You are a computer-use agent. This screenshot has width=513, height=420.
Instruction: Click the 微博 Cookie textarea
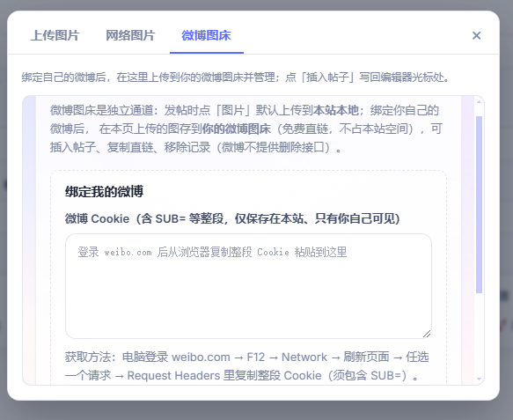tap(248, 286)
